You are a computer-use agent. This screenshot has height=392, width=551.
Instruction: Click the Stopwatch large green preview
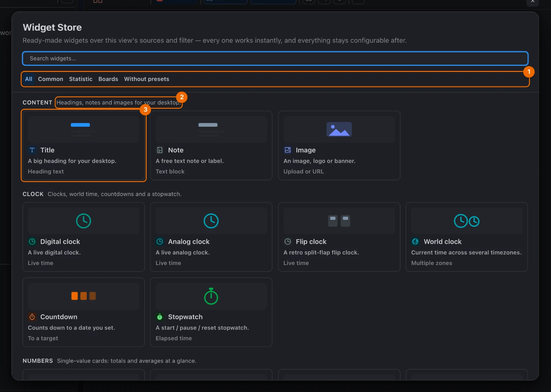pyautogui.click(x=211, y=296)
